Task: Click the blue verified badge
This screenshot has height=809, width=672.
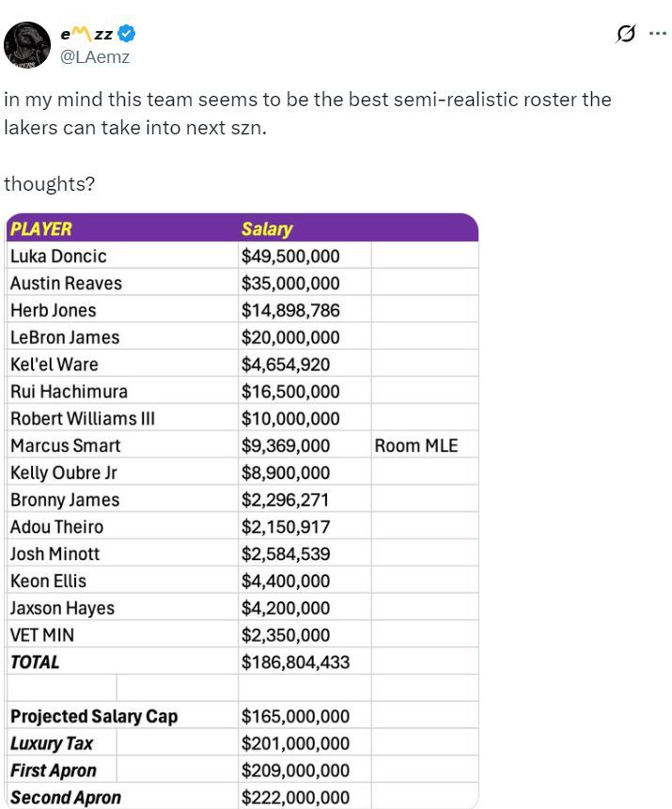Action: coord(127,34)
